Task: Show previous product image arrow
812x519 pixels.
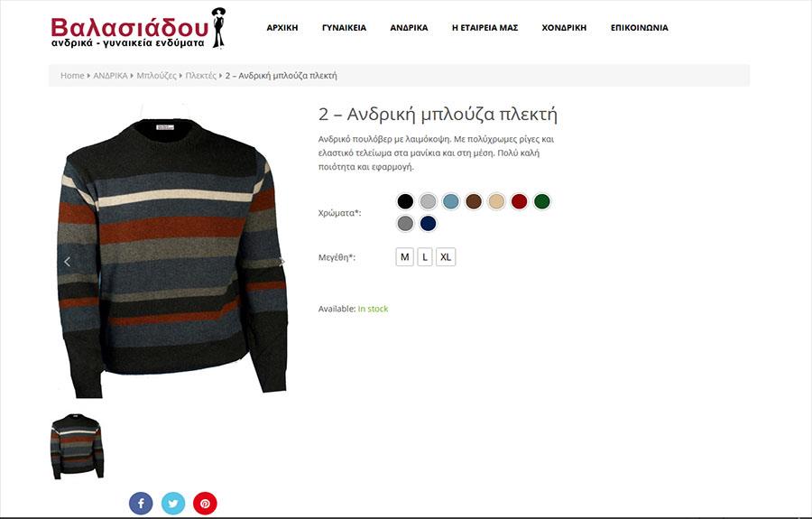Action: tap(68, 262)
